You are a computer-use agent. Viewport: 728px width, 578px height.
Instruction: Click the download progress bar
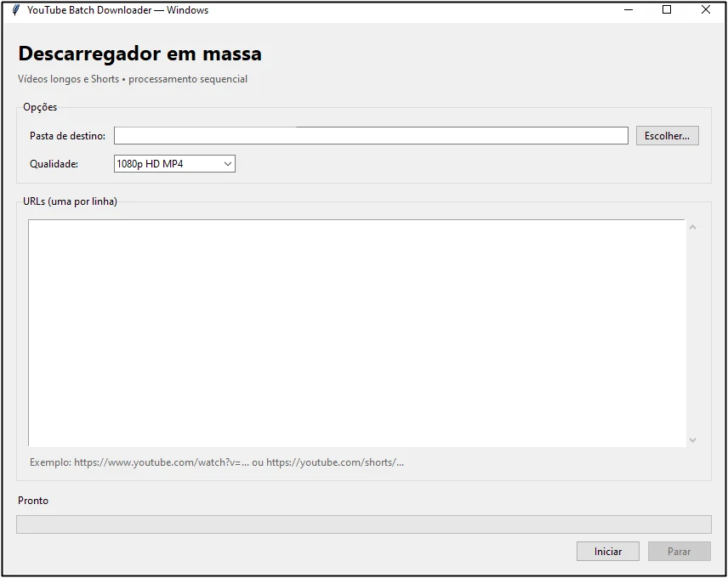363,524
